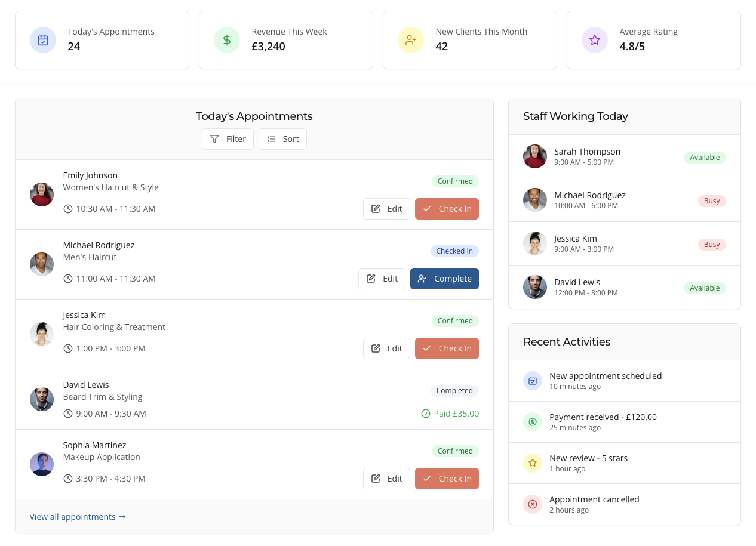Complete Michael Rodriguez's haircut appointment
Viewport: 756px width, 546px height.
[x=444, y=279]
